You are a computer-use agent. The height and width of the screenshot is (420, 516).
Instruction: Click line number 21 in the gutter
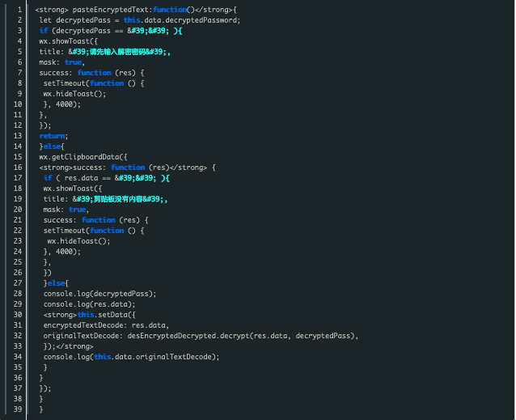click(18, 220)
